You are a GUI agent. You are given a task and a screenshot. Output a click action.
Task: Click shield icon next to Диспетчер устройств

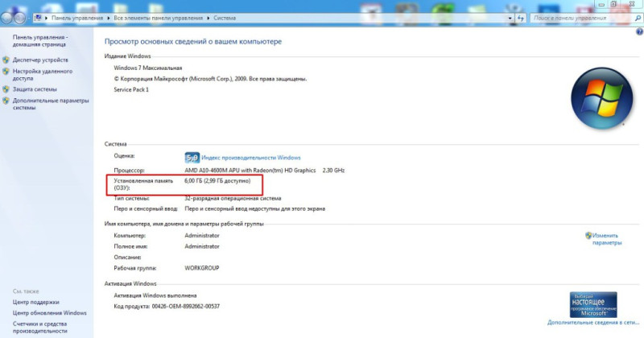coord(6,60)
